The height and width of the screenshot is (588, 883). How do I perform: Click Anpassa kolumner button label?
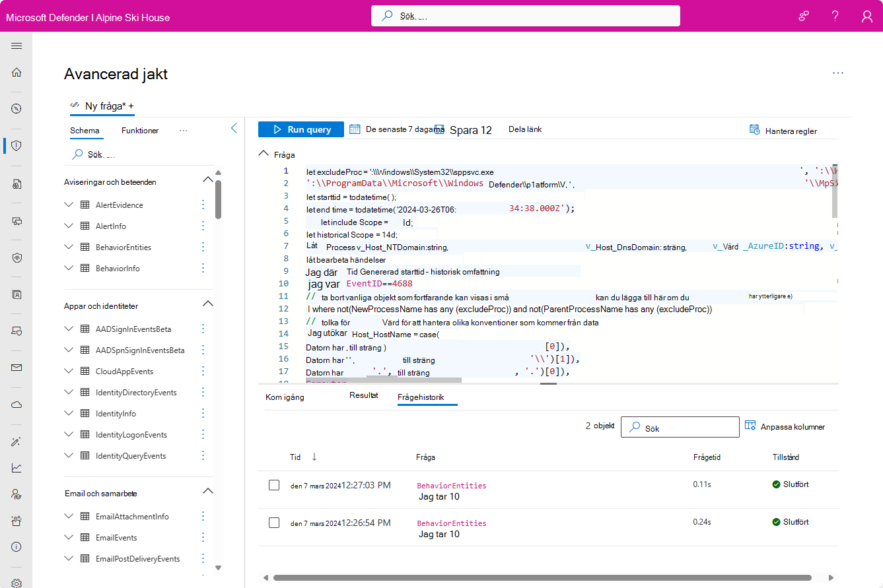tap(793, 427)
